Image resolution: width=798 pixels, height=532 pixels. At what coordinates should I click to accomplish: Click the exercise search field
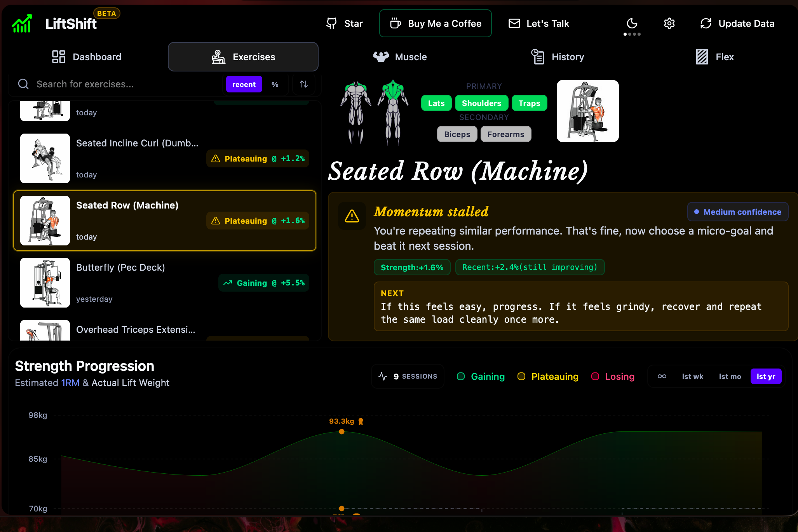click(117, 84)
